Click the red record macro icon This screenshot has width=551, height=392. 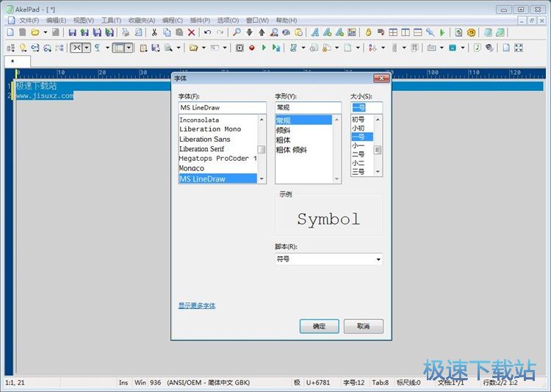point(252,48)
